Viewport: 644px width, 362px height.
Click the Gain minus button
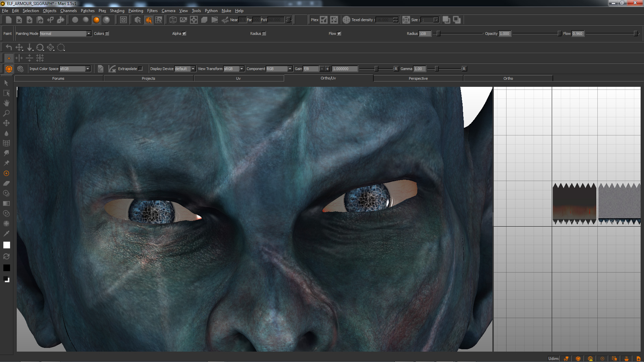(x=322, y=69)
